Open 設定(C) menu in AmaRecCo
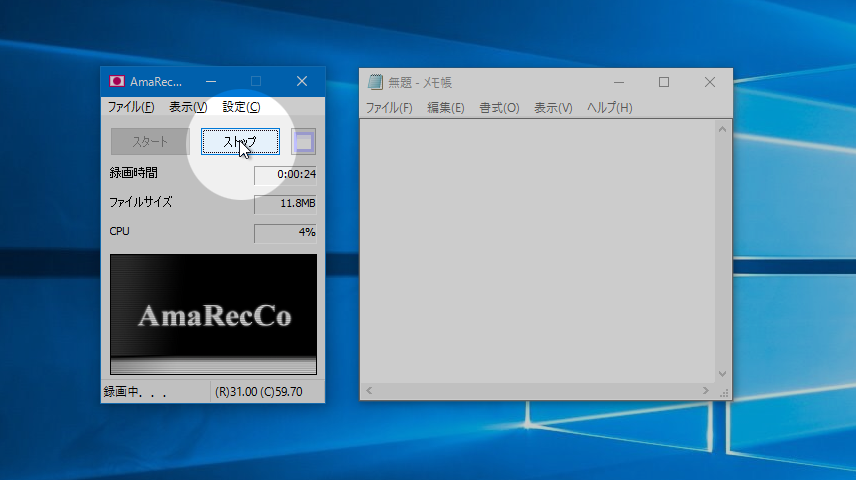This screenshot has height=480, width=856. click(241, 107)
